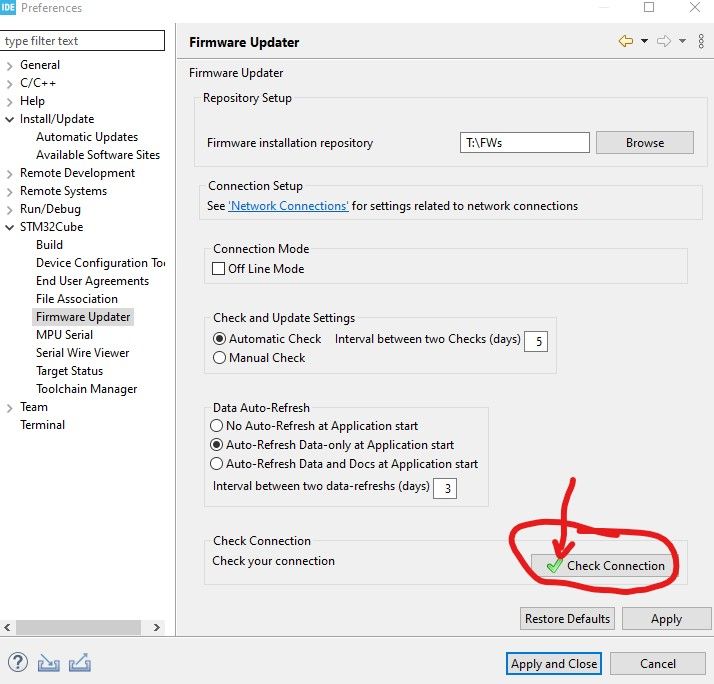Screen dimensions: 714x684
Task: Select the Manual Check radio button
Action: 219,357
